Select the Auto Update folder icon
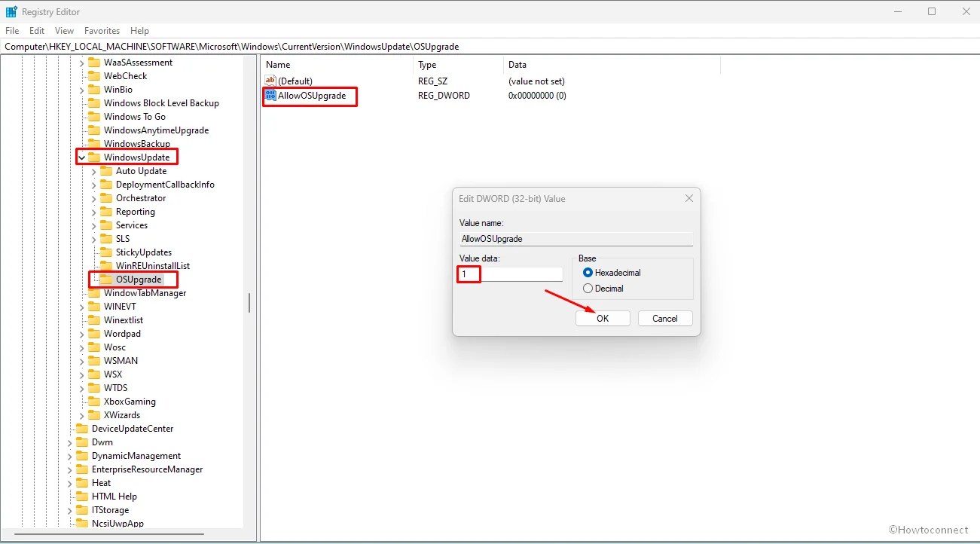Image resolution: width=980 pixels, height=544 pixels. [x=106, y=170]
